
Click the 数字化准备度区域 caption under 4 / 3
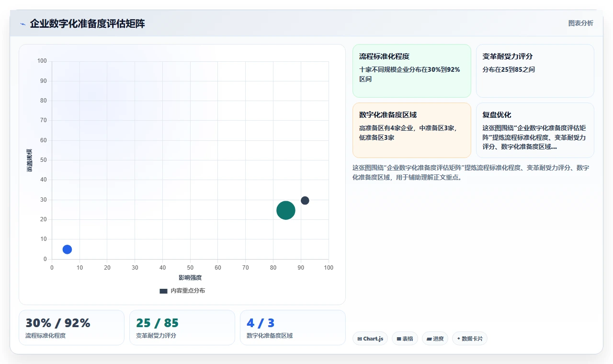pos(270,336)
